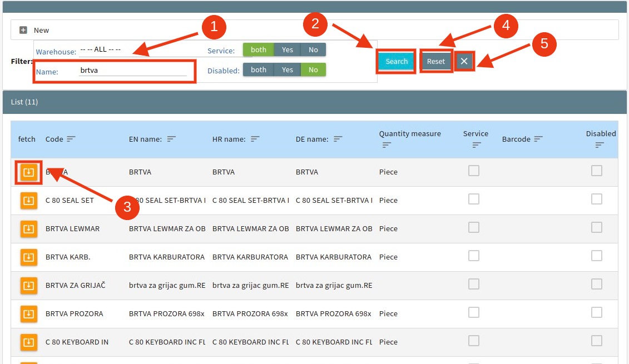Toggle Disabled checkbox for BRTVA KARB. row
This screenshot has width=629, height=364.
[597, 256]
